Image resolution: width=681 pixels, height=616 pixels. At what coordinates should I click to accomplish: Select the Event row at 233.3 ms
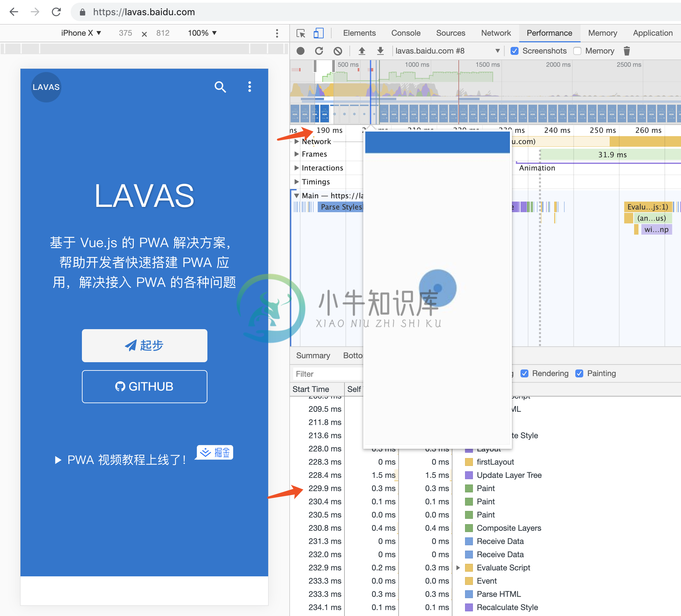click(x=485, y=581)
